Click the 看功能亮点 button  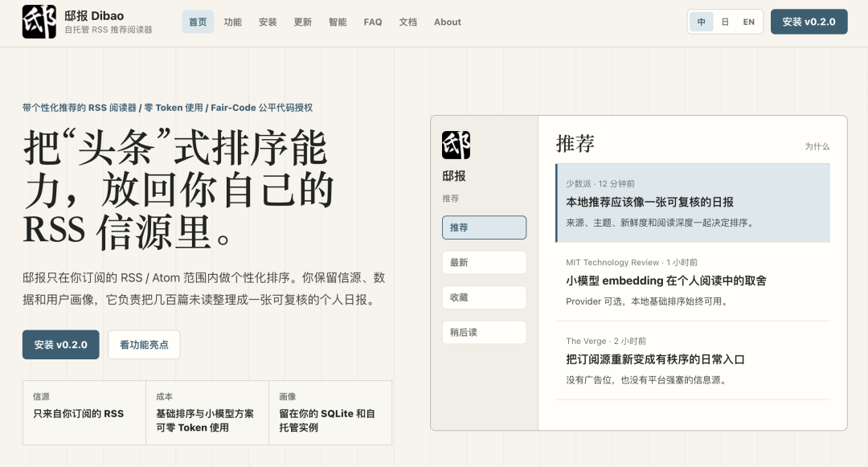point(144,345)
